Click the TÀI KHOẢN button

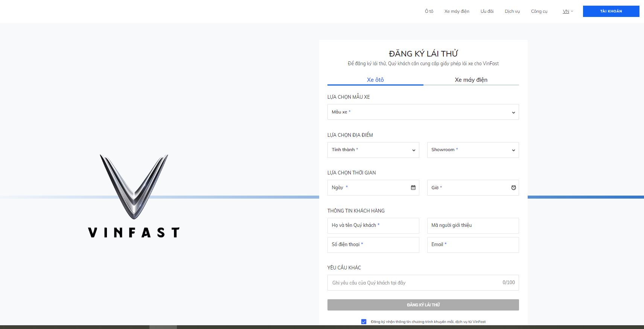pyautogui.click(x=611, y=11)
